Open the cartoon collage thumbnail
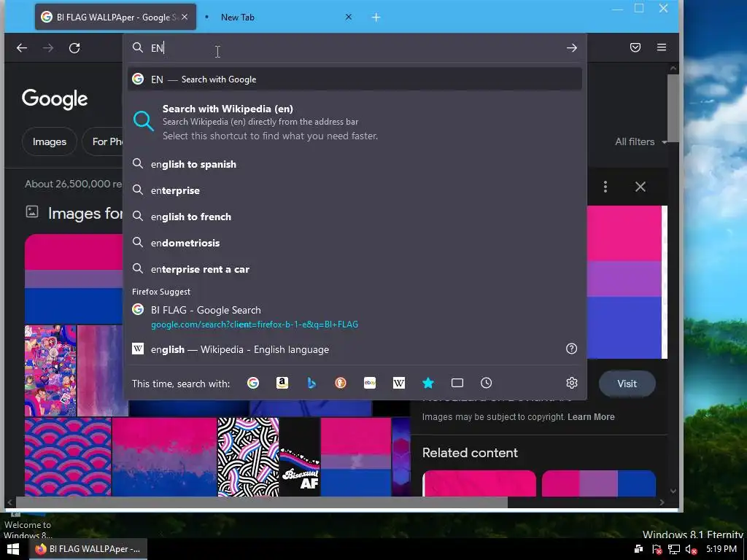747x560 pixels. [50, 370]
